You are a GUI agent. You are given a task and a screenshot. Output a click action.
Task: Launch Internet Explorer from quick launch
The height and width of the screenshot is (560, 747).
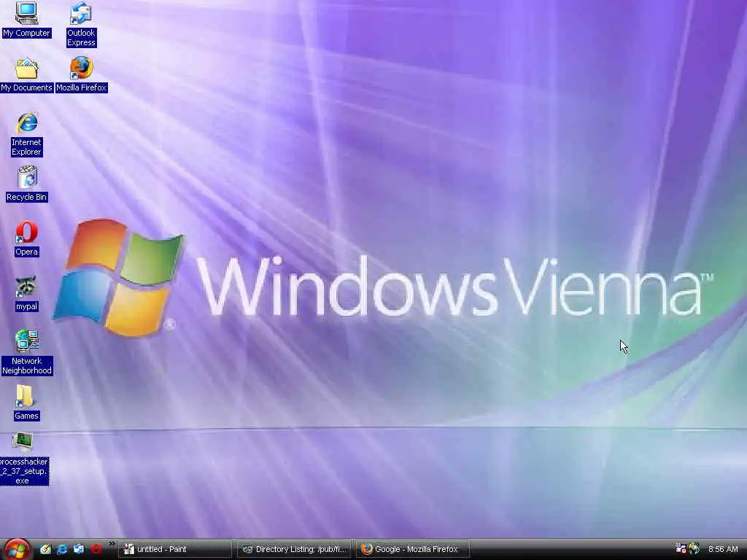[x=62, y=549]
